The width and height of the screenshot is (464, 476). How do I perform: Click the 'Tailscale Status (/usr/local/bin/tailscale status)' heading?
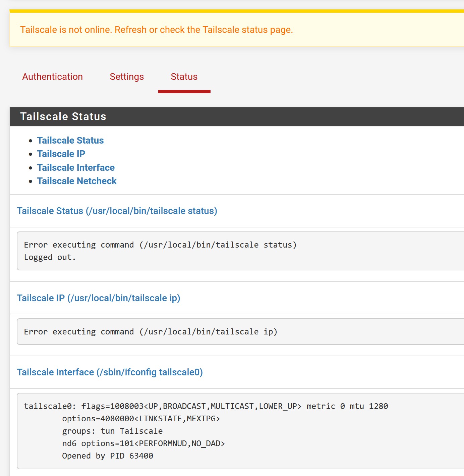pos(117,211)
